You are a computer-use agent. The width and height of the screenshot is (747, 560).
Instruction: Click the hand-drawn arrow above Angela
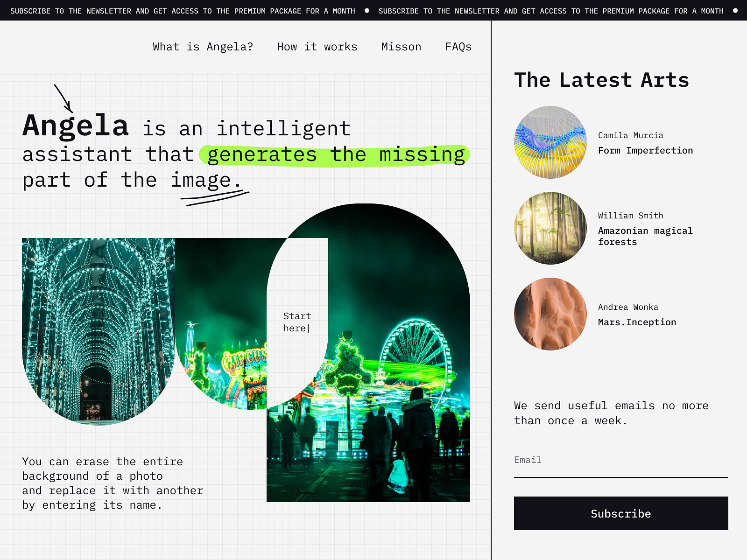point(63,98)
